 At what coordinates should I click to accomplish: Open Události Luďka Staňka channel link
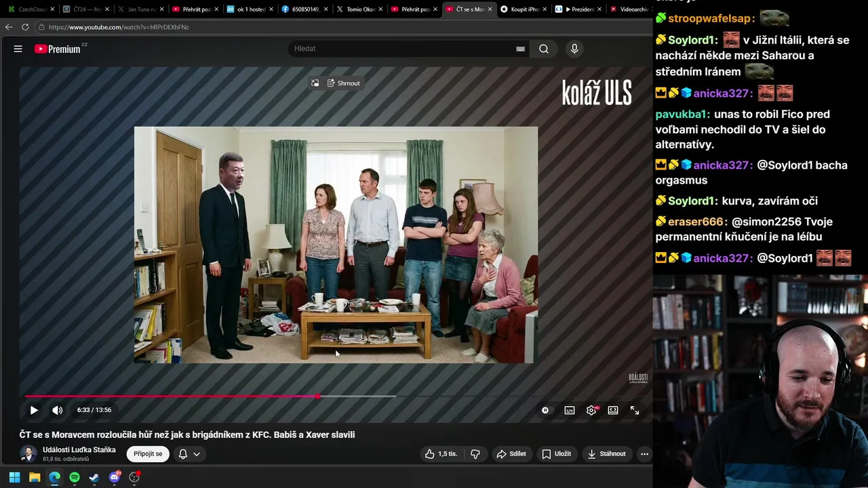79,450
